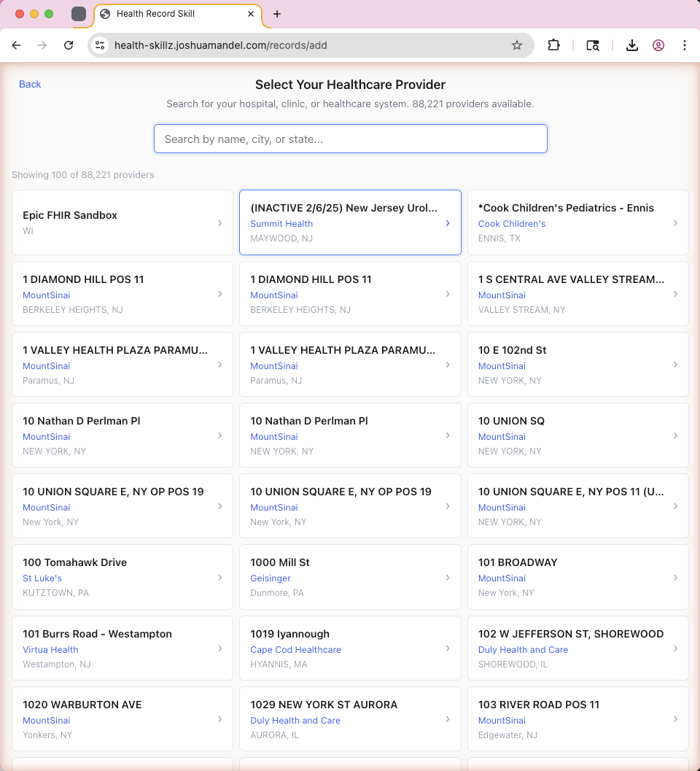Open the three-dot browser menu

coord(684,45)
